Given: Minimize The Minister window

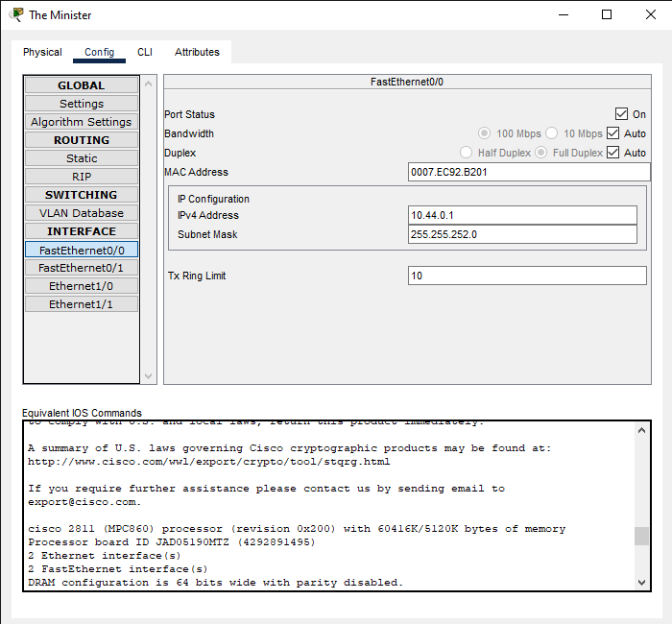Looking at the screenshot, I should click(x=564, y=15).
